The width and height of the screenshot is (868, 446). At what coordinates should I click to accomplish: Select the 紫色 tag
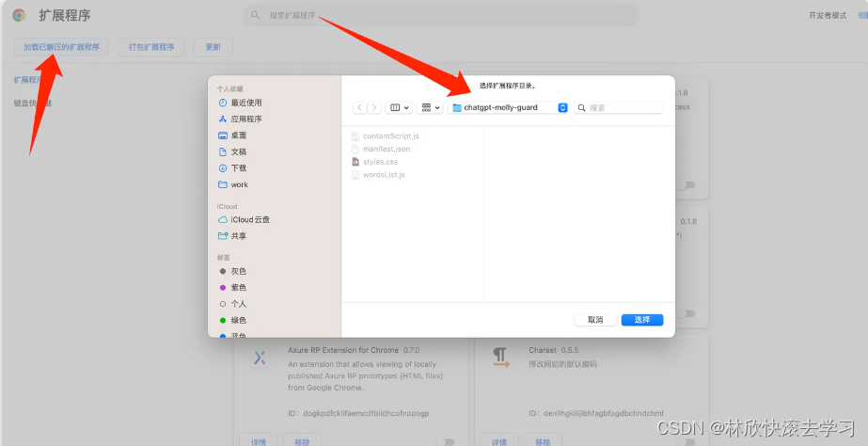click(233, 288)
